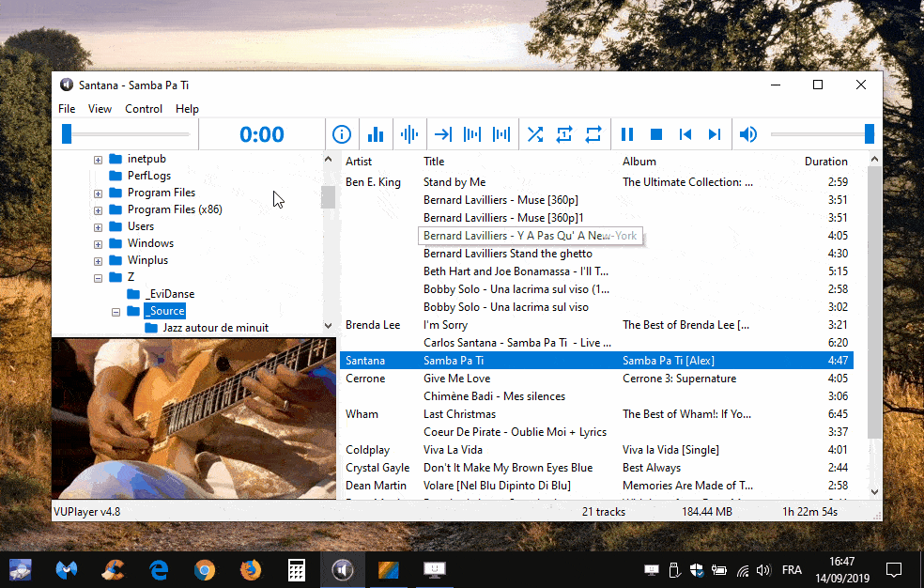Sort playlist by Album column
This screenshot has width=924, height=588.
click(x=639, y=162)
